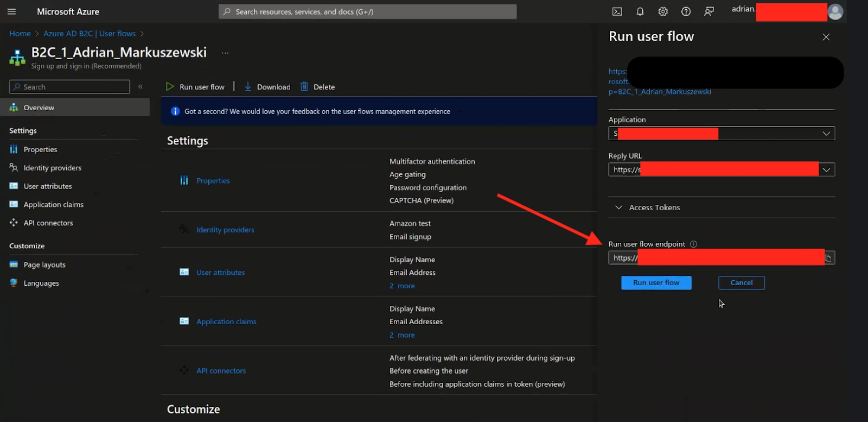Open API connectors link in Settings
The height and width of the screenshot is (422, 868).
pyautogui.click(x=221, y=371)
